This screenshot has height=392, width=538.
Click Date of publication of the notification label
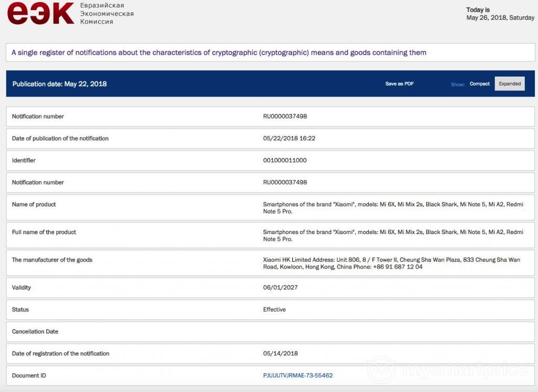pos(60,138)
